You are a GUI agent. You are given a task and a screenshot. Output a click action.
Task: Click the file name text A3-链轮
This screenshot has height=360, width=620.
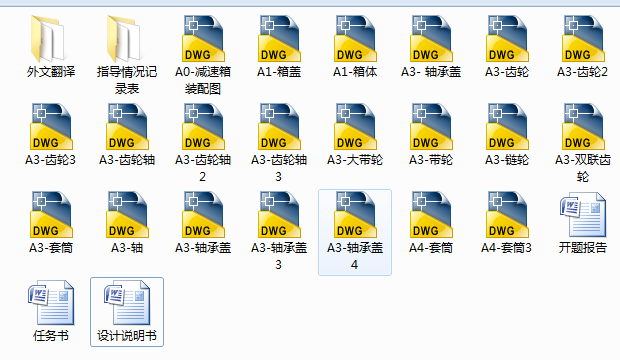point(507,160)
